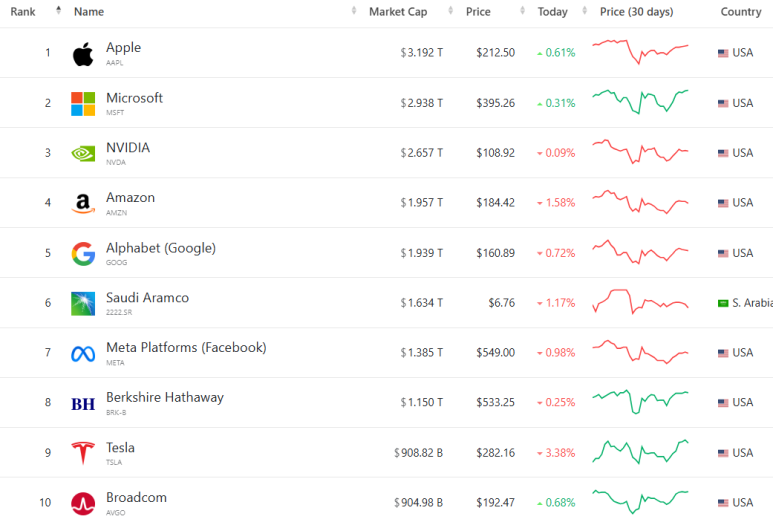
Task: Open the Berkshire Hathaway link
Action: [x=165, y=397]
